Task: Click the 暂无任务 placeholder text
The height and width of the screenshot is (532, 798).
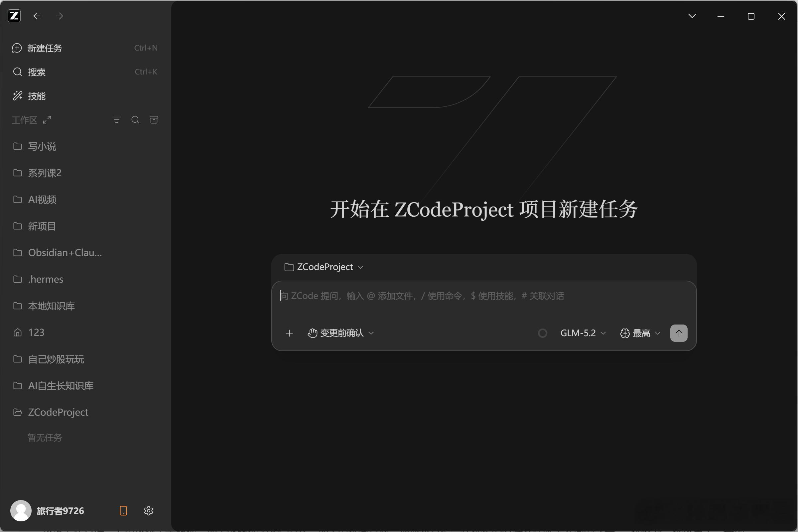Action: (x=45, y=438)
